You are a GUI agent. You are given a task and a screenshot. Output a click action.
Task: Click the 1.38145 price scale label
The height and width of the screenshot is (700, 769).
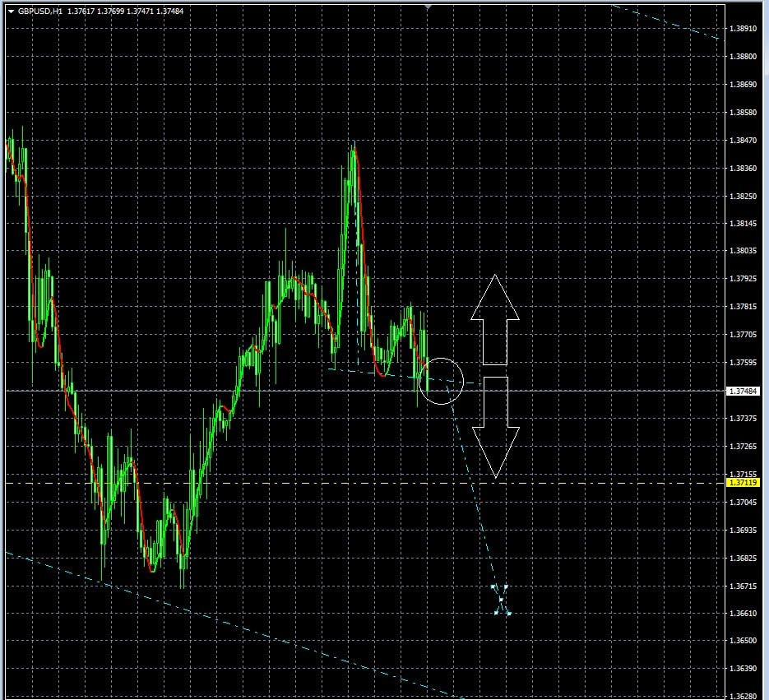(743, 223)
